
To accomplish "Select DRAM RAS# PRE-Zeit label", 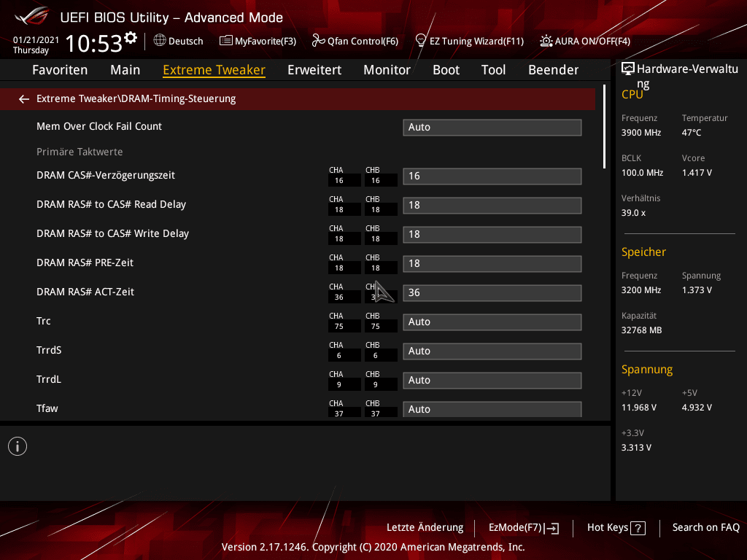I will [85, 262].
